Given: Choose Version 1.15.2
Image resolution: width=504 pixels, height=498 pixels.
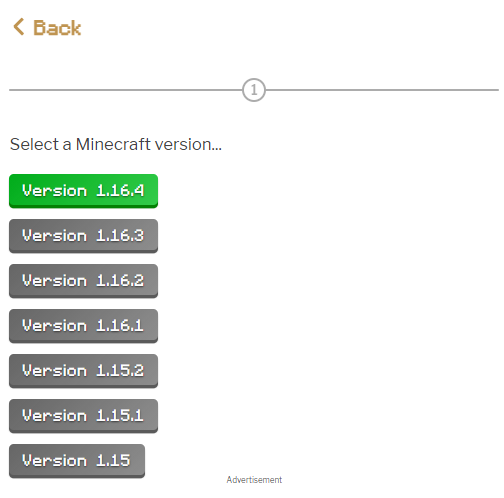Looking at the screenshot, I should [x=83, y=371].
